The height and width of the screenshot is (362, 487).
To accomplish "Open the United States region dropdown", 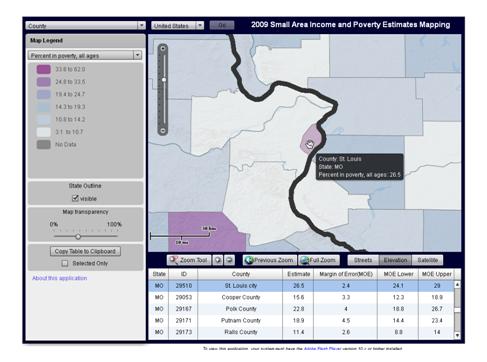I will [177, 26].
